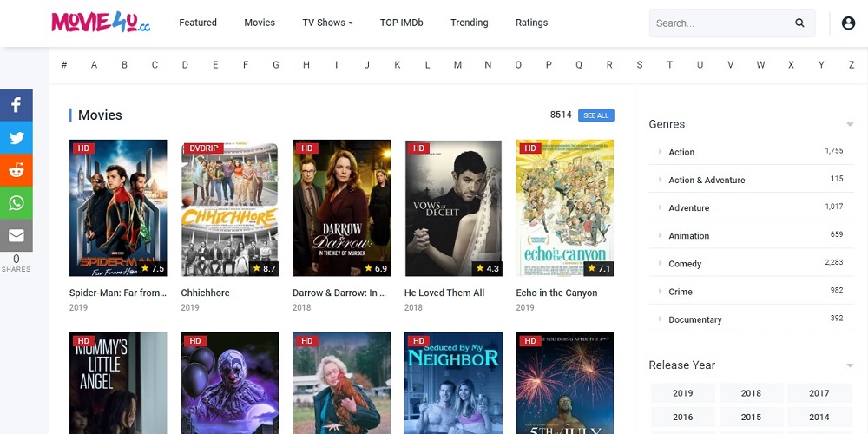The image size is (868, 434).
Task: Open the Darrow & Darrow poster
Action: click(341, 207)
